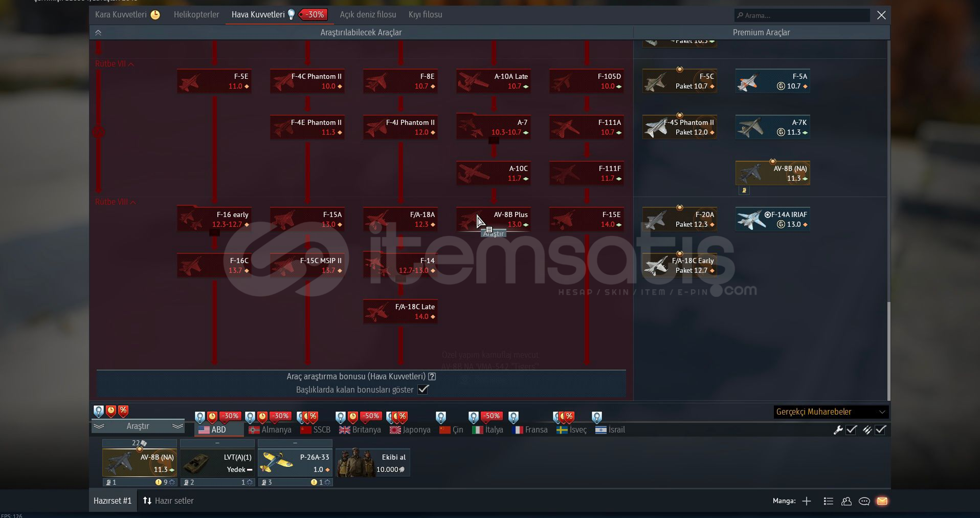Open the Gerçekçi Muharebeler dropdown
The image size is (980, 518).
point(831,412)
